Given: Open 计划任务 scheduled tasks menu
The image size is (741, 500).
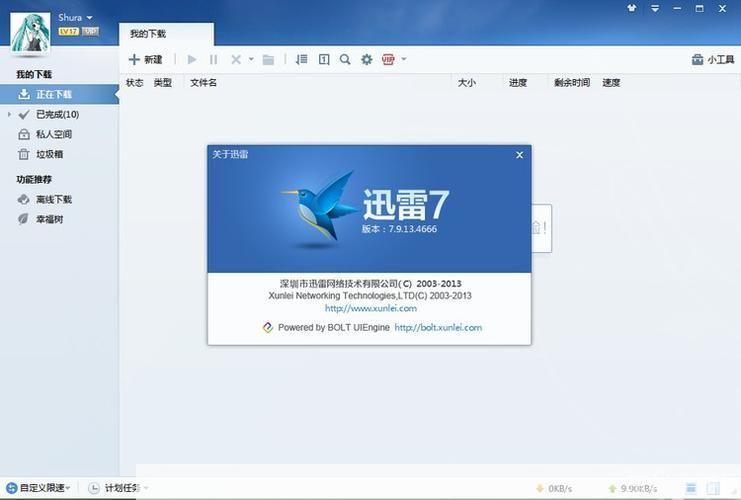Looking at the screenshot, I should click(119, 488).
